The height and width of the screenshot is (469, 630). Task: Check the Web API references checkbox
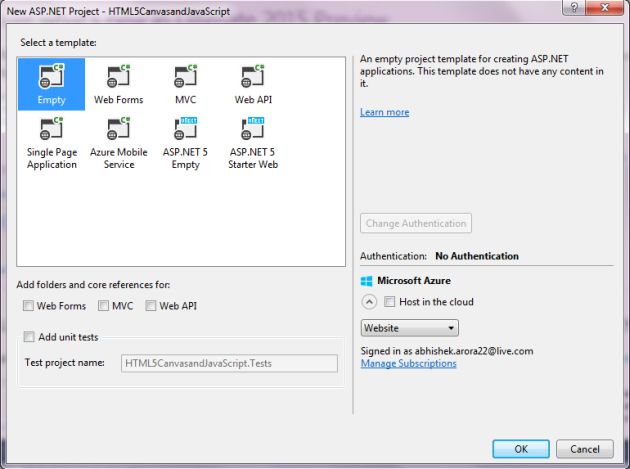point(151,306)
